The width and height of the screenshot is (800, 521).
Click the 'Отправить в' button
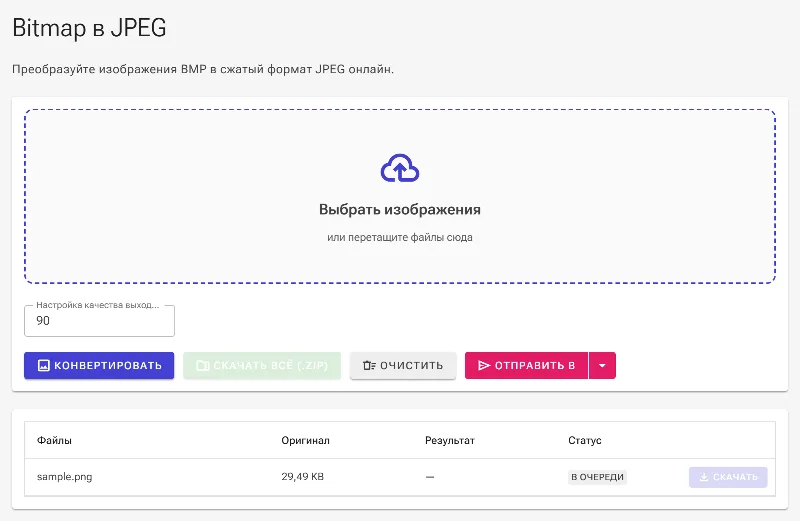point(526,365)
